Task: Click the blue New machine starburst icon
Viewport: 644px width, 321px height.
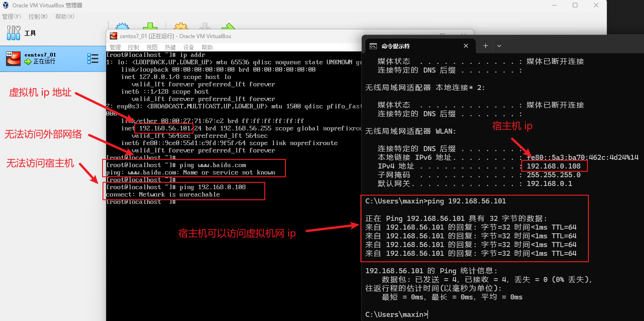Action: pos(122,27)
